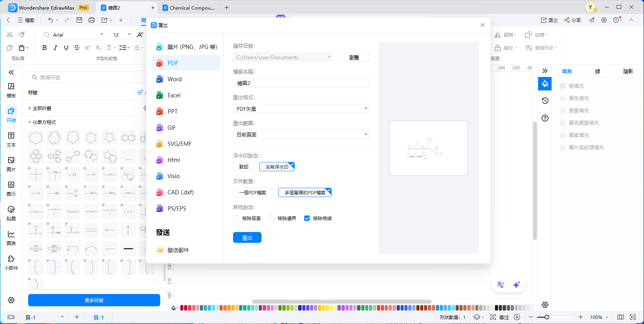This screenshot has width=644, height=324.
Task: Expand the 匯出範圍 目前頁面 dropdown
Action: [301, 135]
